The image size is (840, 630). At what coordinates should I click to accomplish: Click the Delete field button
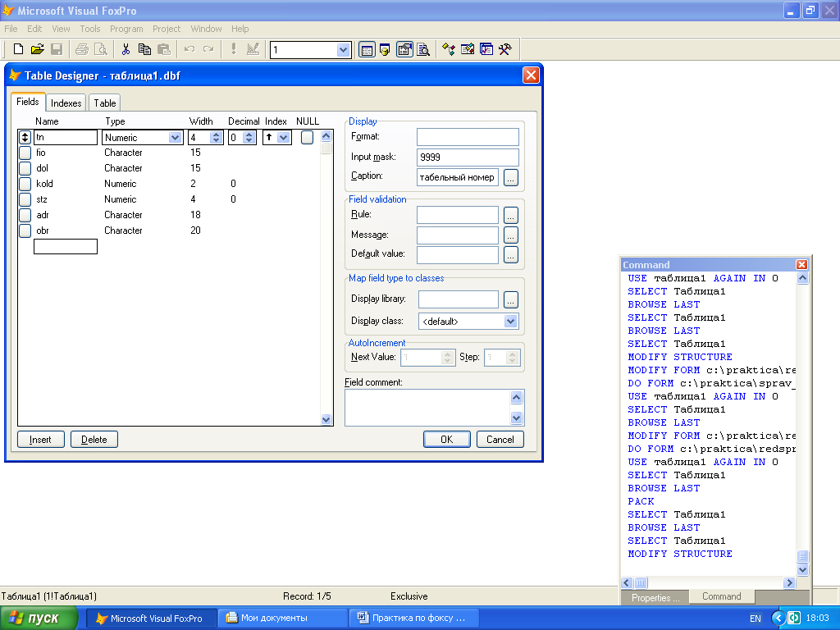94,440
